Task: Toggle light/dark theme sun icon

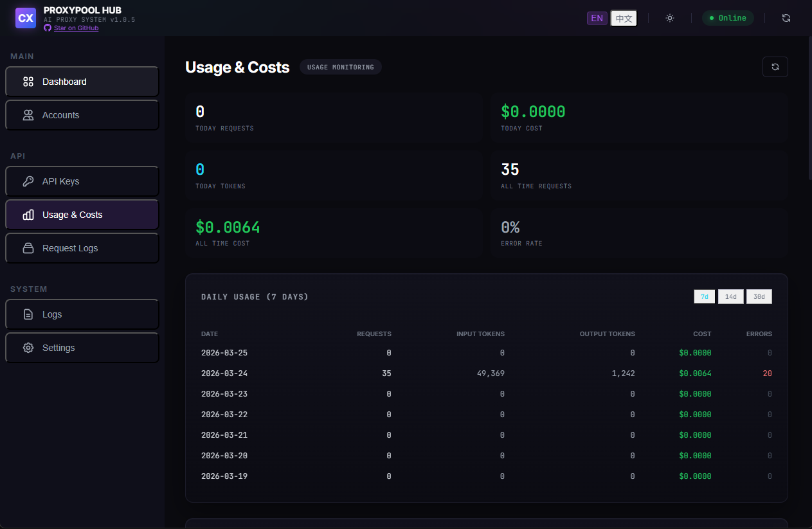Action: 670,18
